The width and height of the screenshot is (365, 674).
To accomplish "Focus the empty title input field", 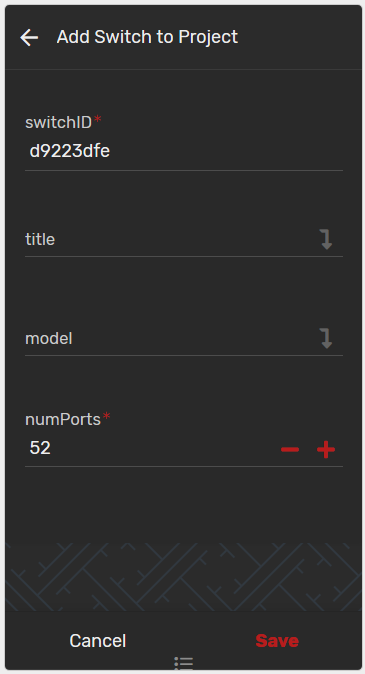I will coord(172,239).
